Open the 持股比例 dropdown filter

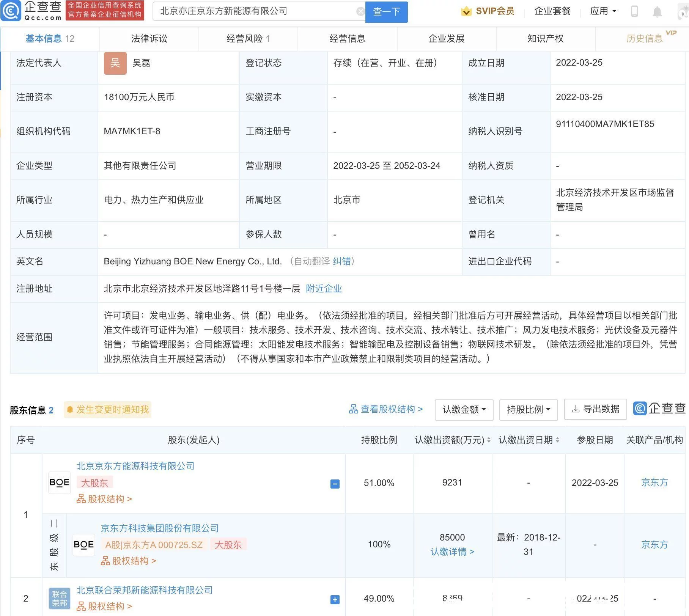[529, 410]
